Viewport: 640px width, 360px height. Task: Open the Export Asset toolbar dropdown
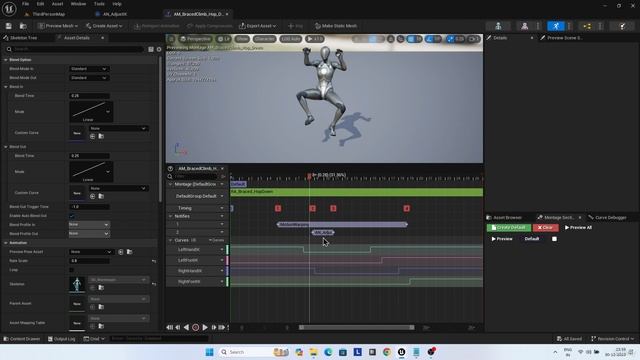pos(258,26)
